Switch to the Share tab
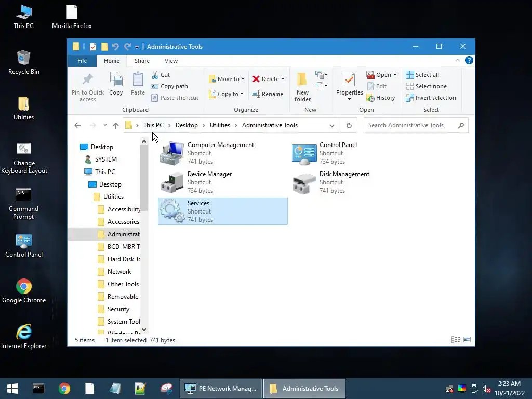 tap(142, 61)
